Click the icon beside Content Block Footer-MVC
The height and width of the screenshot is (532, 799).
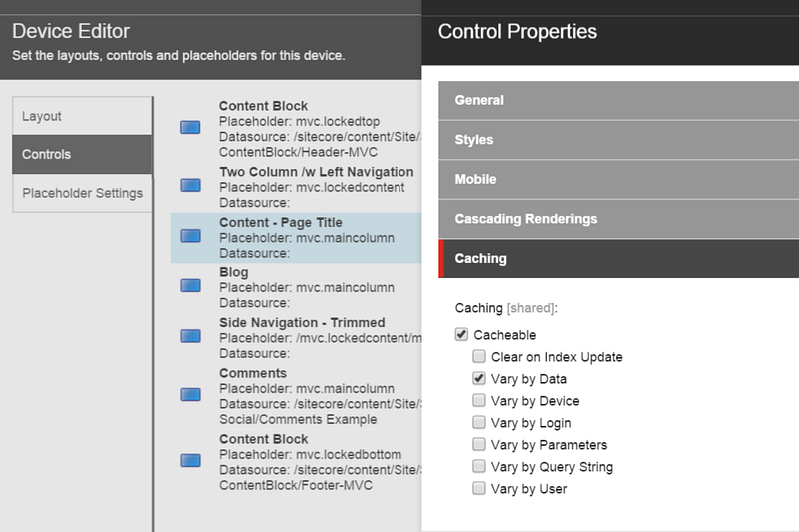[190, 460]
